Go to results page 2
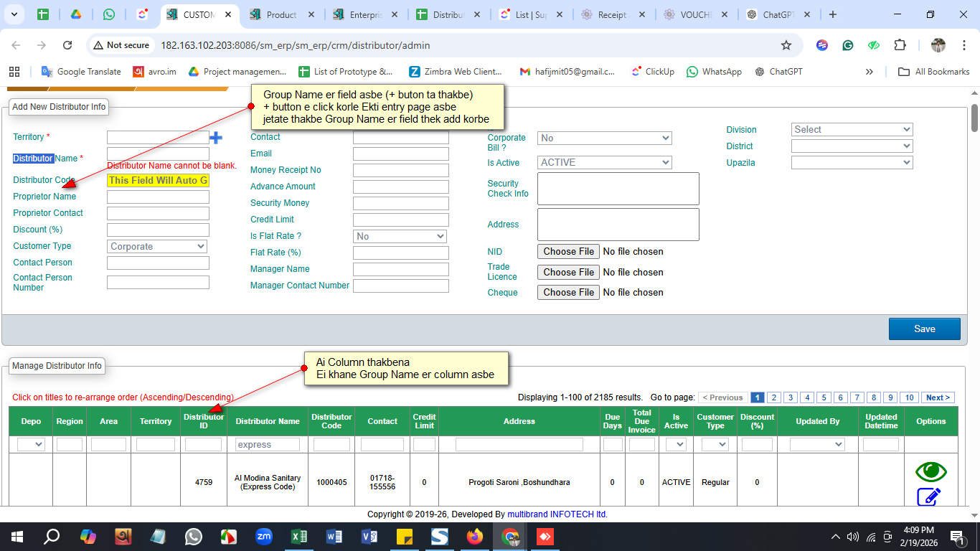The height and width of the screenshot is (551, 980). (x=774, y=397)
